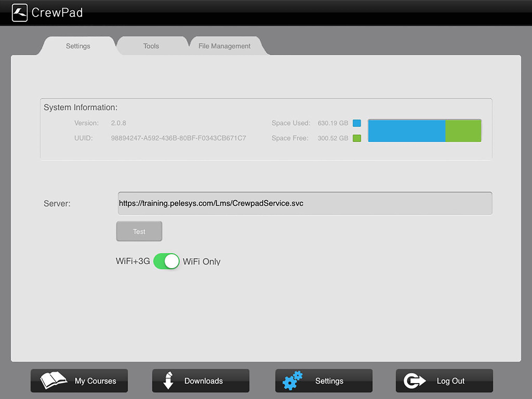Screen dimensions: 532x399
Task: Click the blue Space Used legend square
Action: pyautogui.click(x=356, y=123)
